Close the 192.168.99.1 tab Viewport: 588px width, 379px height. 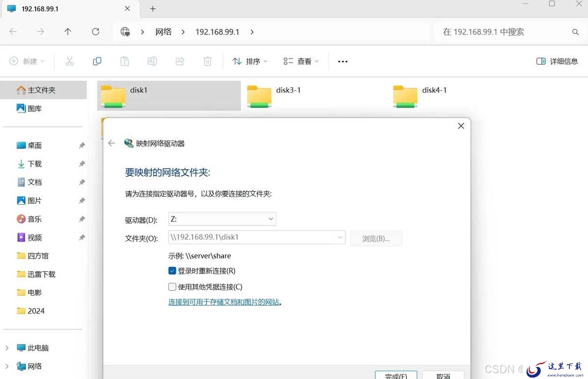tap(127, 9)
